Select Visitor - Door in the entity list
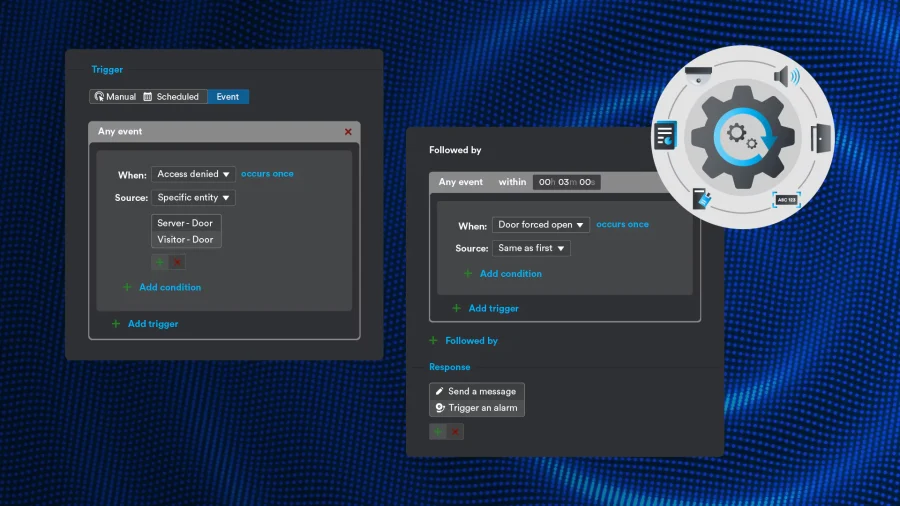The height and width of the screenshot is (506, 900). (x=186, y=240)
